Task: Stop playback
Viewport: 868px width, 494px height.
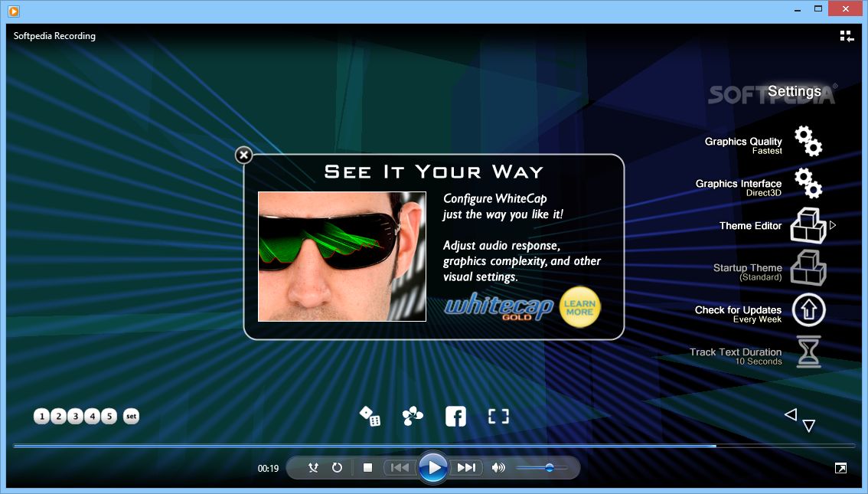Action: pos(367,468)
